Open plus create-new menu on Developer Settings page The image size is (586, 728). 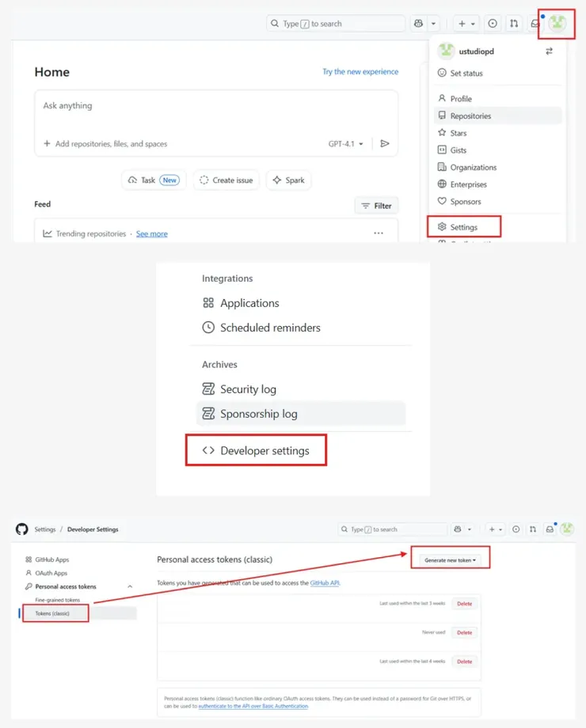point(496,529)
